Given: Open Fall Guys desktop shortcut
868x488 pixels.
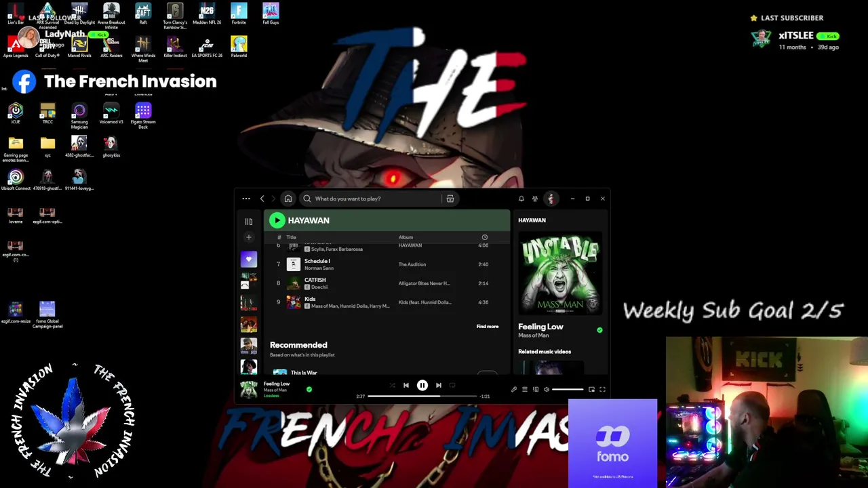Looking at the screenshot, I should click(x=271, y=14).
